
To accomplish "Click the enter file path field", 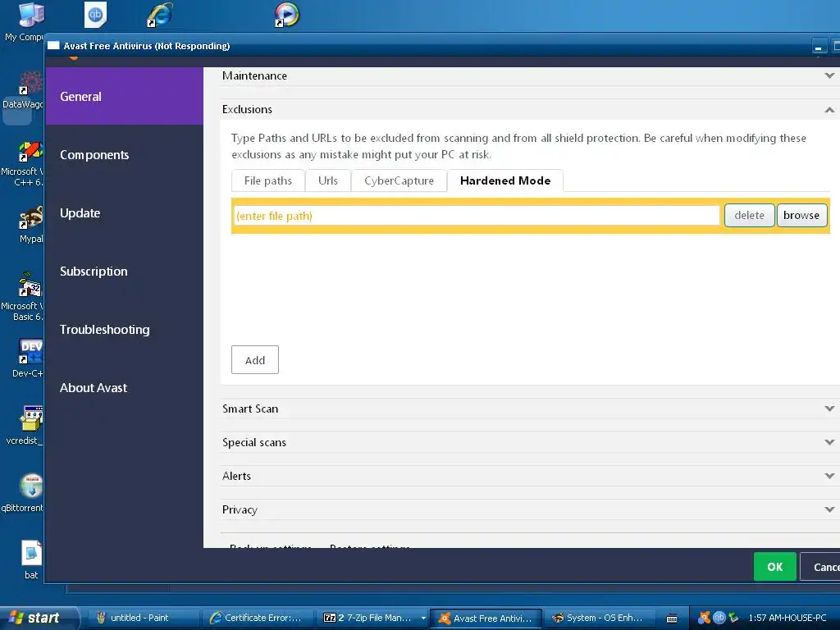I will pyautogui.click(x=477, y=216).
